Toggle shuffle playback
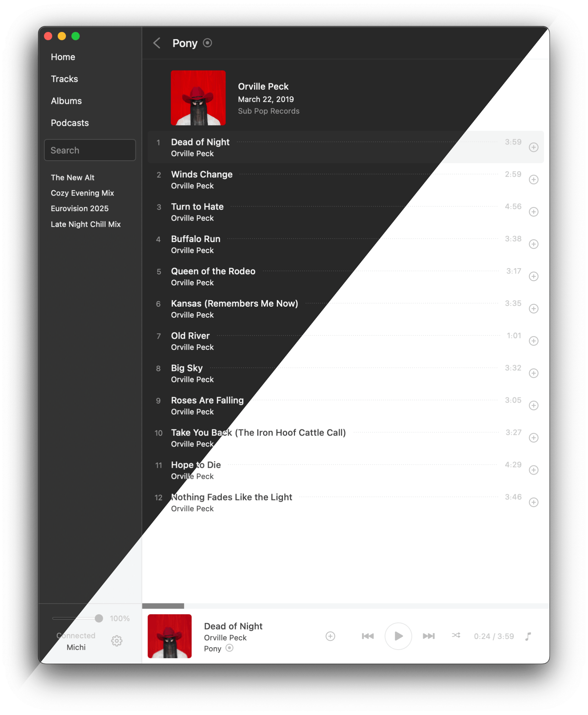Screen dimensions: 588x715 point(456,635)
